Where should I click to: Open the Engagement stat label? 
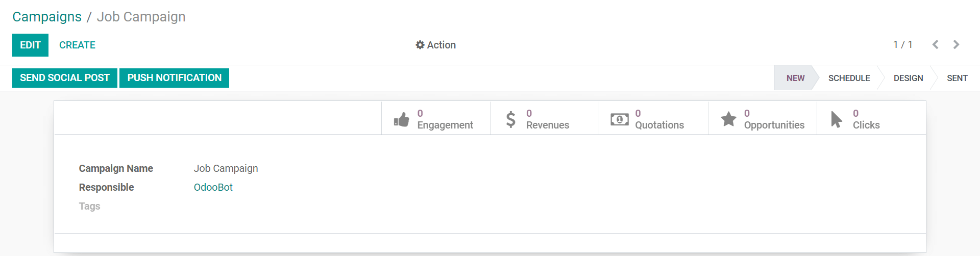coord(445,125)
